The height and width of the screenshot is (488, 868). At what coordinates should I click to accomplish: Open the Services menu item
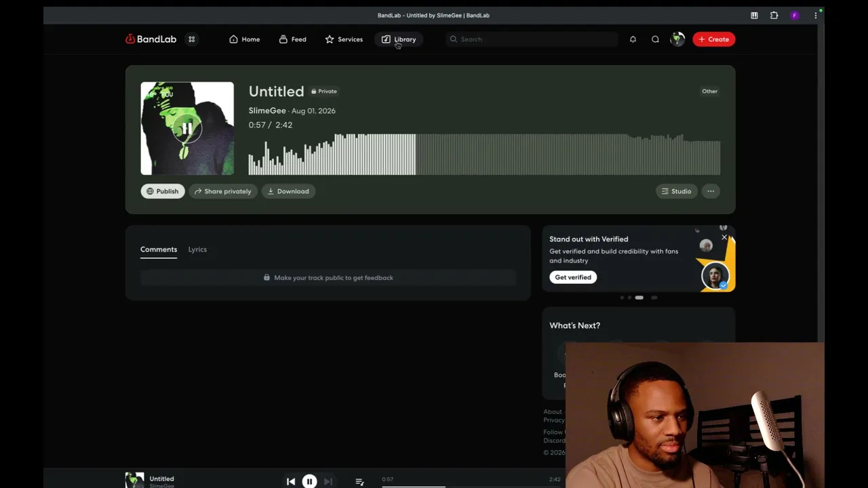coord(344,39)
